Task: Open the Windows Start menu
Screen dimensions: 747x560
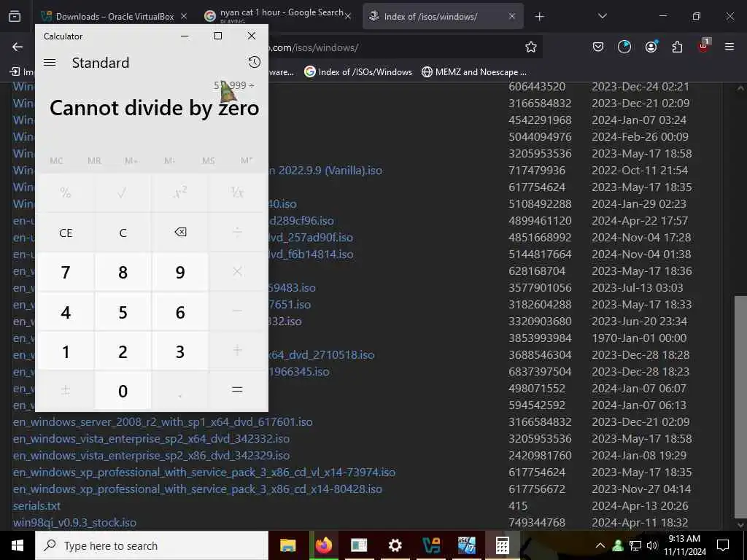Action: point(18,545)
